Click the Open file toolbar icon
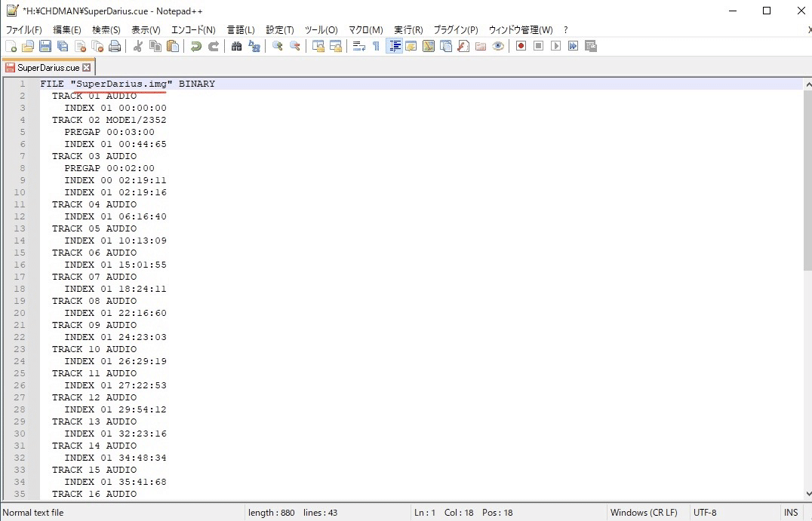Image resolution: width=812 pixels, height=521 pixels. [28, 47]
